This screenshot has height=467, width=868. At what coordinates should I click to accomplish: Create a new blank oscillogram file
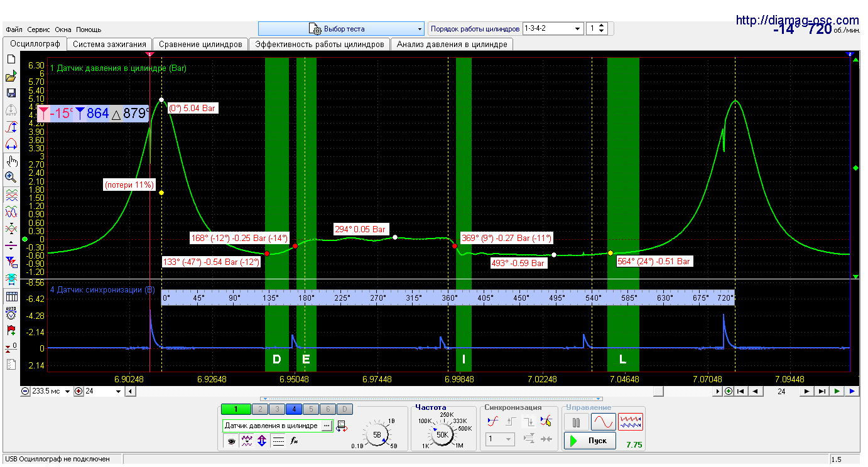[11, 60]
